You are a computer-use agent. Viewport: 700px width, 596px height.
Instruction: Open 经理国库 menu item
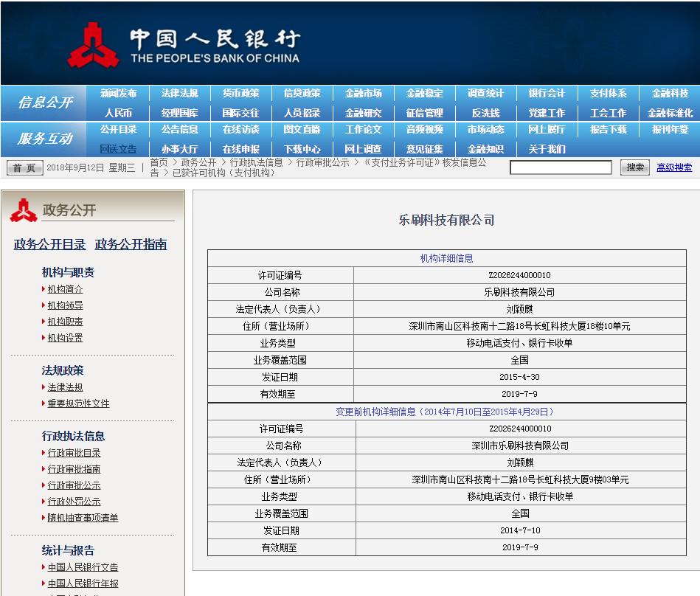click(x=179, y=113)
